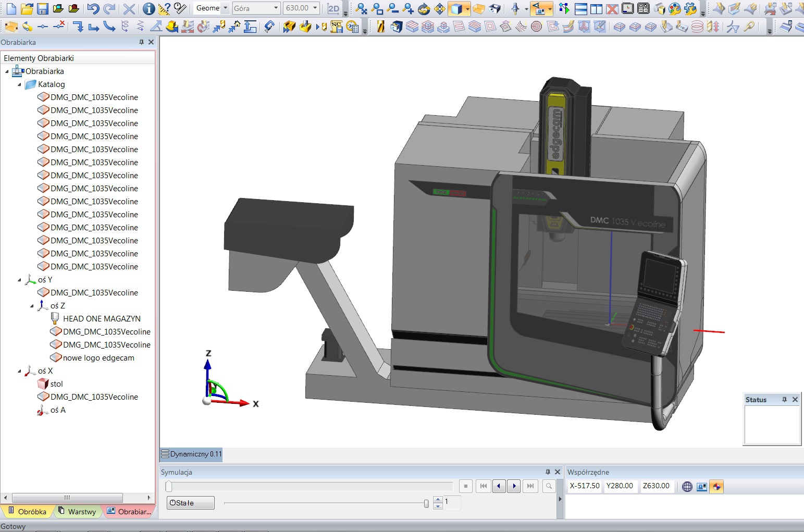Pin the Obrabiarka panel
This screenshot has width=804, height=532.
click(x=141, y=42)
